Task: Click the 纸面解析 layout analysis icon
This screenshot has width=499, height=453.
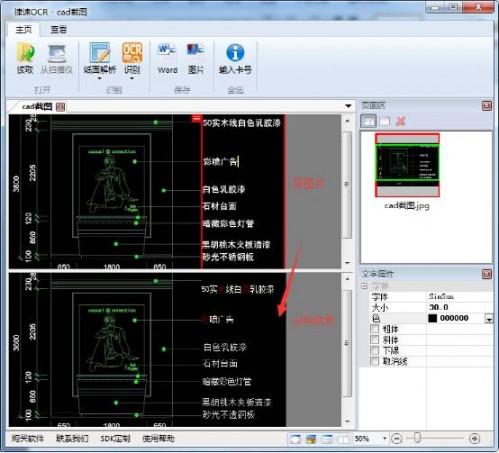Action: point(100,53)
